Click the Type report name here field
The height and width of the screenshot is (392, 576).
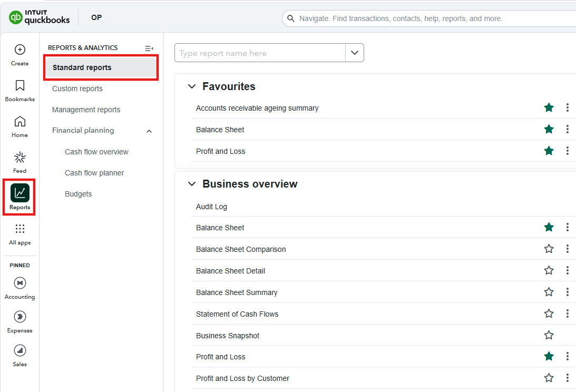(260, 53)
